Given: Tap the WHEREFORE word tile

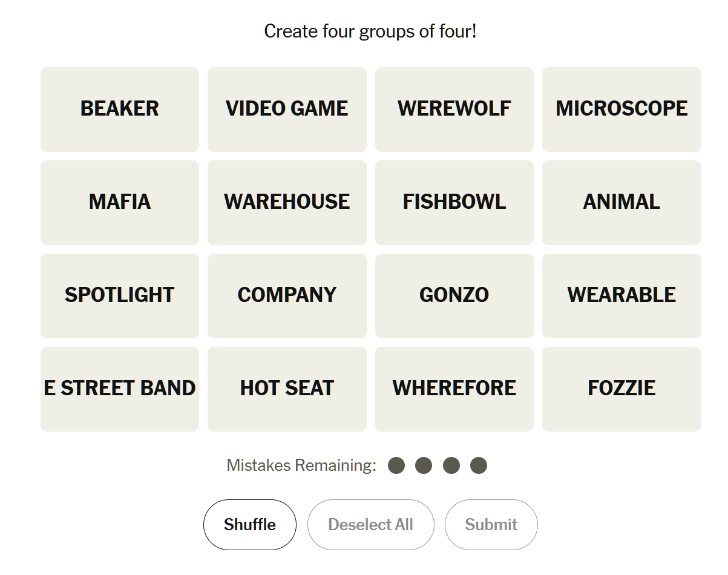Looking at the screenshot, I should (x=454, y=389).
